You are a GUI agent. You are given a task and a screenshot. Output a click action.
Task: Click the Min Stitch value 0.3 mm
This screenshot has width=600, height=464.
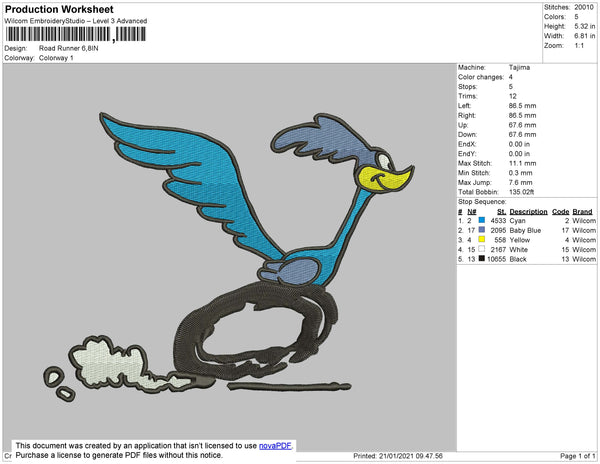520,173
